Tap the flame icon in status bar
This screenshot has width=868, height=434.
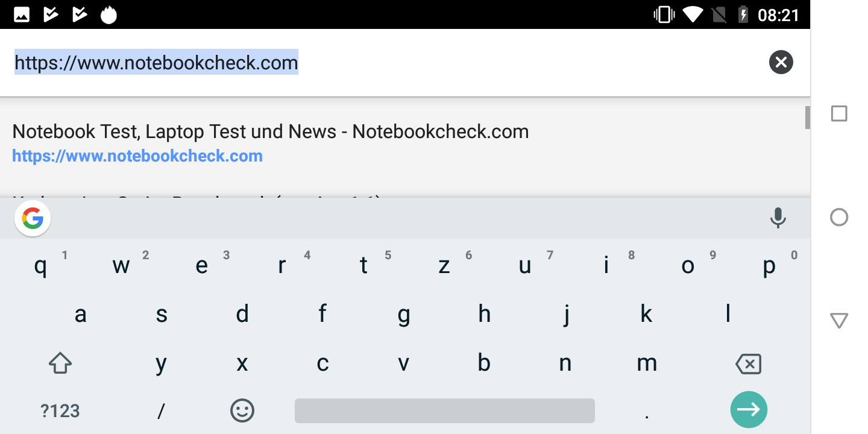tap(108, 14)
